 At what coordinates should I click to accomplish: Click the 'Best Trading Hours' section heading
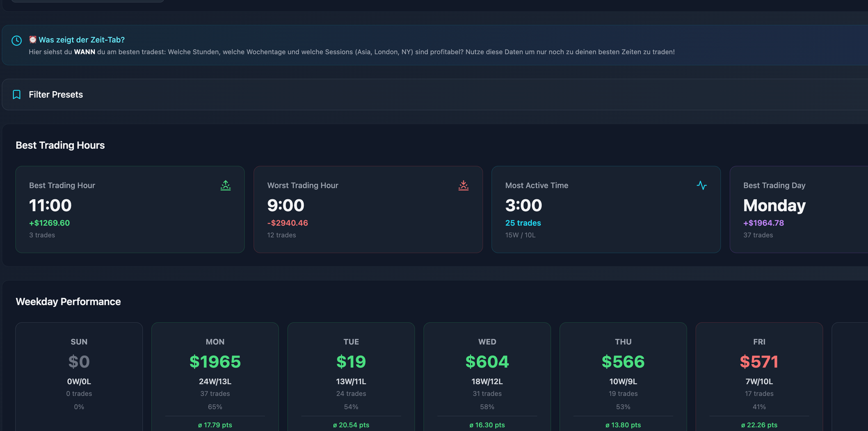pyautogui.click(x=60, y=145)
